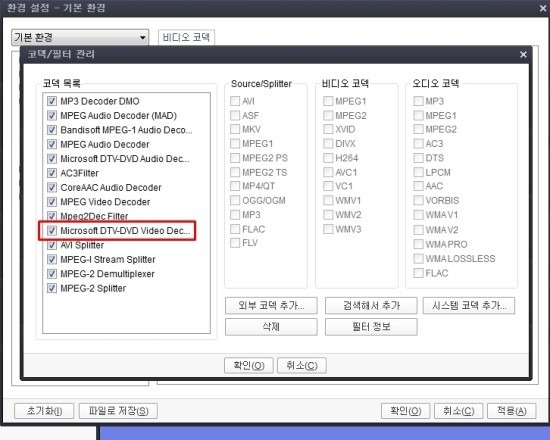Check WMV3 video codec

pyautogui.click(x=328, y=229)
